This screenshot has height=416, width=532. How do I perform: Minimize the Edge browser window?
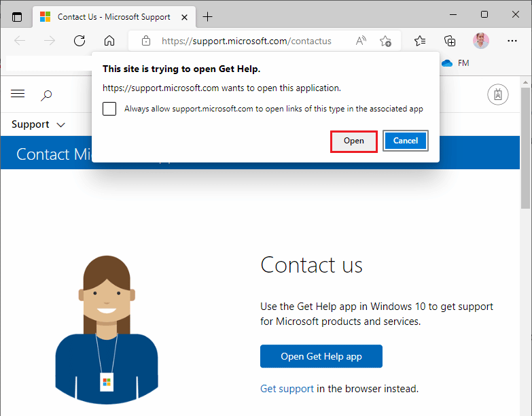(453, 14)
